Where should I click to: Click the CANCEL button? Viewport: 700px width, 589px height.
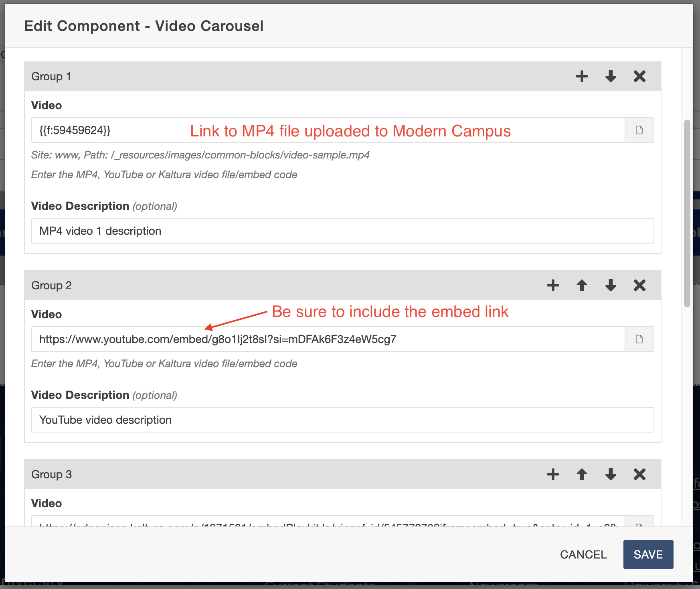(x=583, y=554)
